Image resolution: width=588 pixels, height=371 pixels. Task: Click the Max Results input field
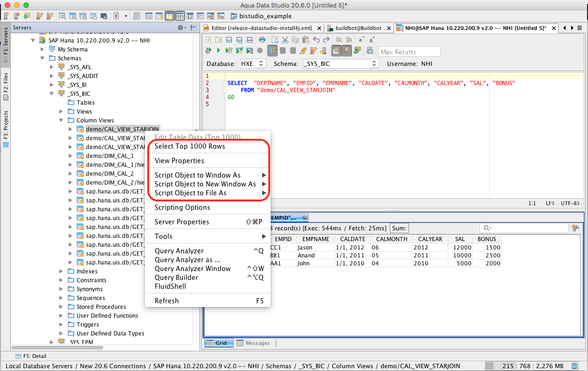click(x=409, y=52)
